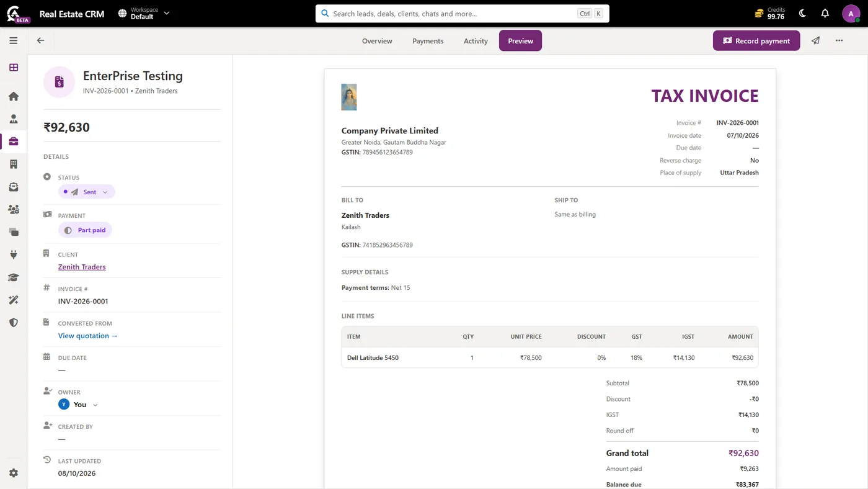Open the team users icon in sidebar

point(14,209)
